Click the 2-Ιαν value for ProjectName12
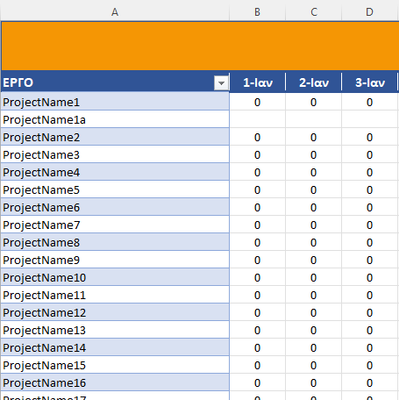399x400 pixels. coord(314,313)
